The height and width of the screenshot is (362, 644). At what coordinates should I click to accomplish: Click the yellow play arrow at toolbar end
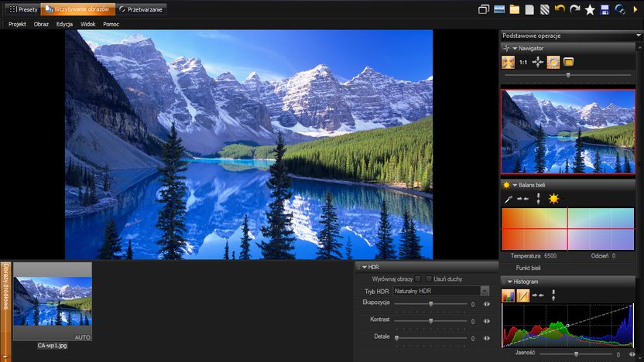pyautogui.click(x=635, y=9)
